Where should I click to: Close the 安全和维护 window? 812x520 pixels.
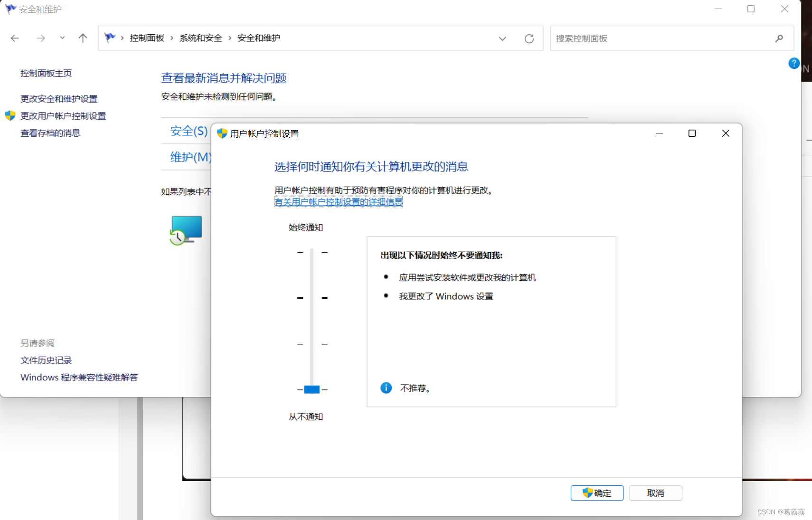coord(784,9)
